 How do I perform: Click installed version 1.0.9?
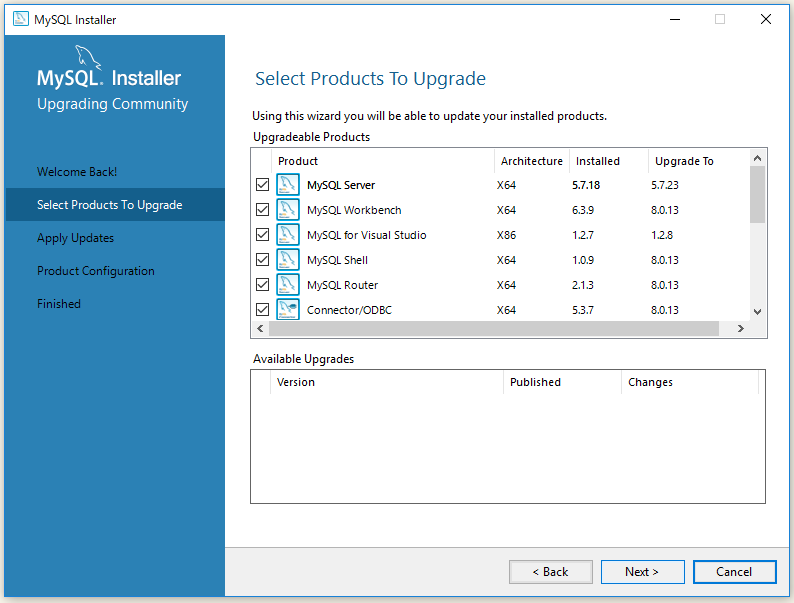(583, 260)
